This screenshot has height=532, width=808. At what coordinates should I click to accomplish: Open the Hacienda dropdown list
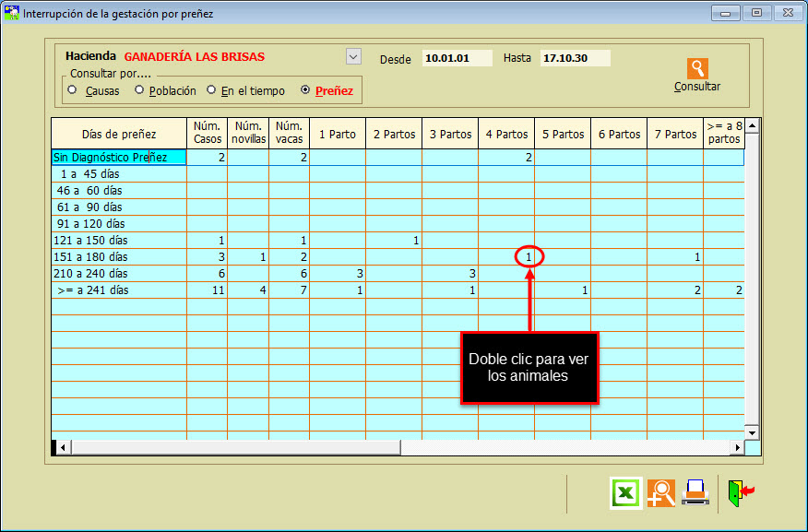pos(353,56)
